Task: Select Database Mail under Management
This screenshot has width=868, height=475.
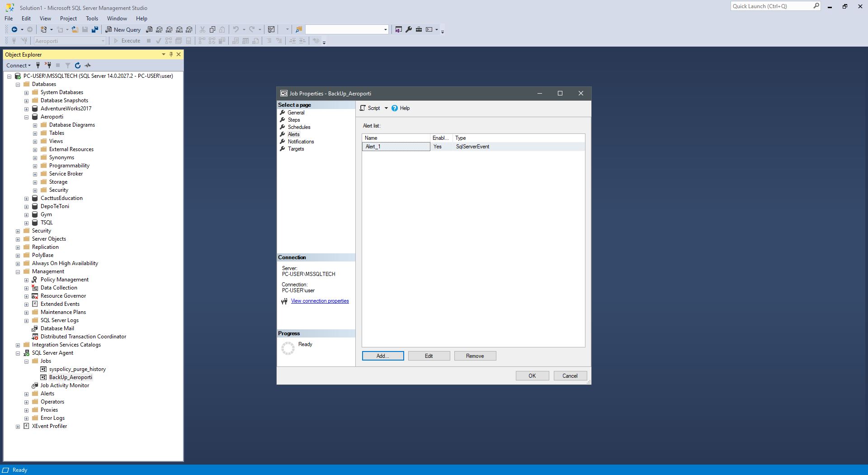Action: (57, 328)
